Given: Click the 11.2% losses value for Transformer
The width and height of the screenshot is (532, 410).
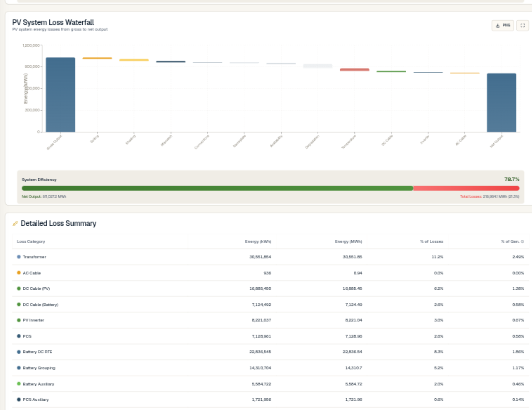Looking at the screenshot, I should pos(437,257).
